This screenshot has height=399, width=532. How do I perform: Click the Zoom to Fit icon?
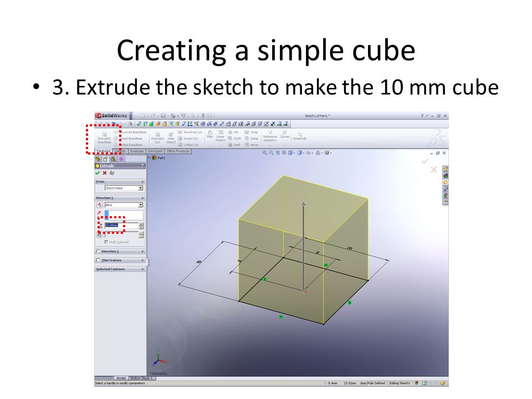(265, 153)
